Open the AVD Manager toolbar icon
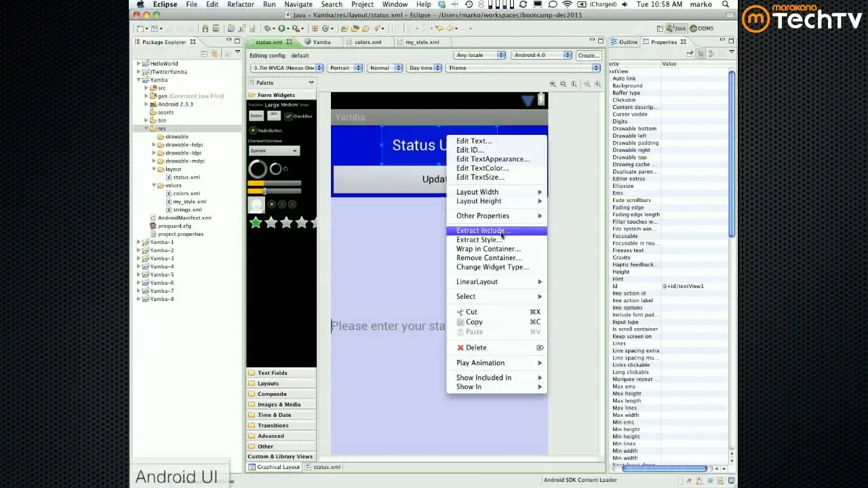The image size is (868, 488). (216, 28)
